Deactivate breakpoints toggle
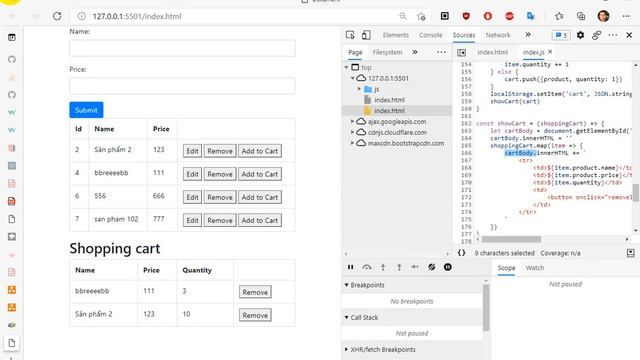Screen dimensions: 640x360 pyautogui.click(x=431, y=267)
